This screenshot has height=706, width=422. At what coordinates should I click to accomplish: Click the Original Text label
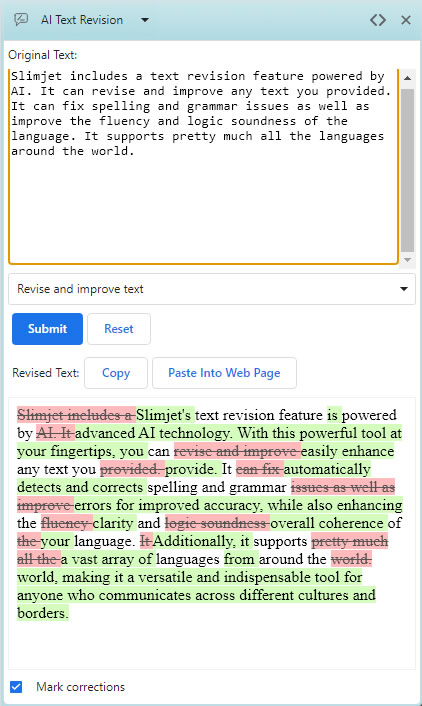43,55
